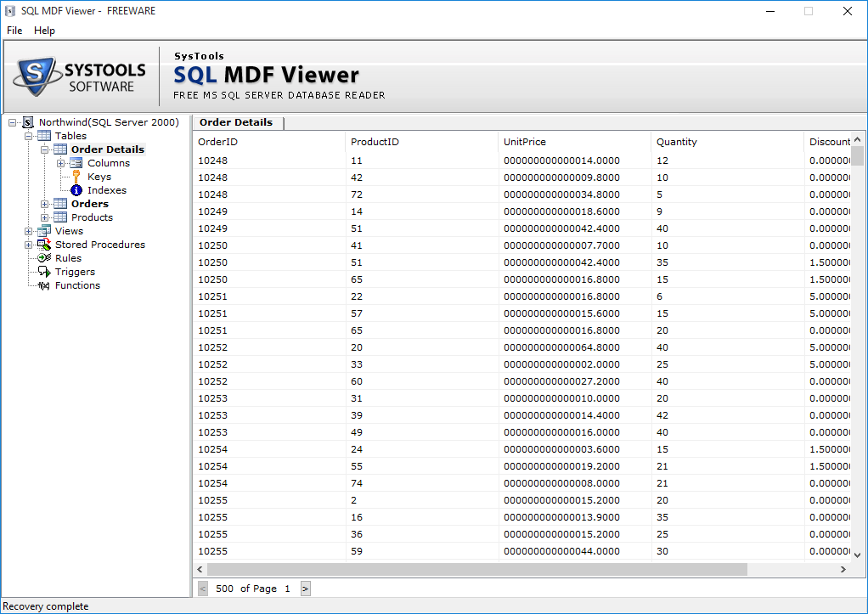
Task: Click the horizontal scrollbar right arrow
Action: [843, 569]
